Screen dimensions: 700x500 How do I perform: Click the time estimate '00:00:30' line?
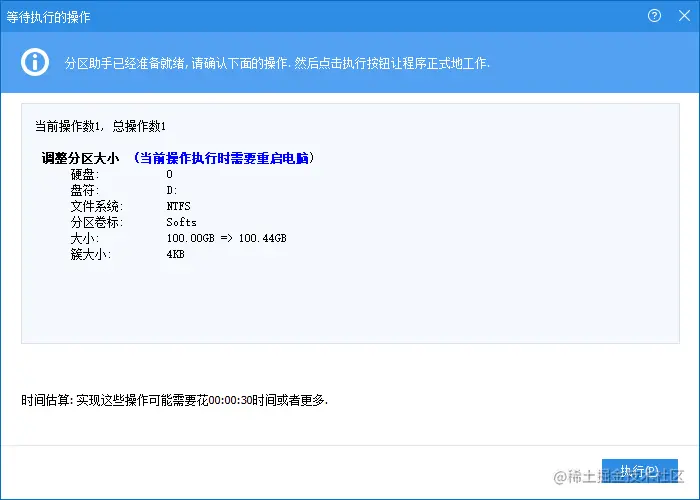coord(175,400)
